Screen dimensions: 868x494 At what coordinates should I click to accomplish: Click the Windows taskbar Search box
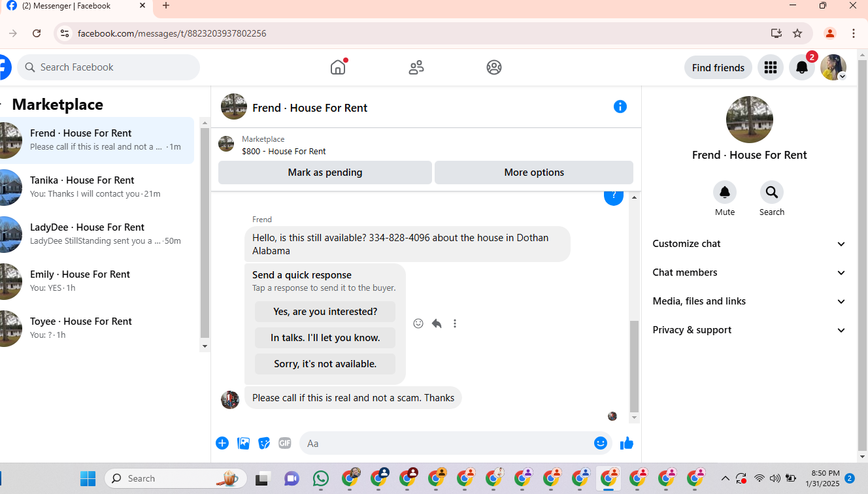[x=176, y=478]
